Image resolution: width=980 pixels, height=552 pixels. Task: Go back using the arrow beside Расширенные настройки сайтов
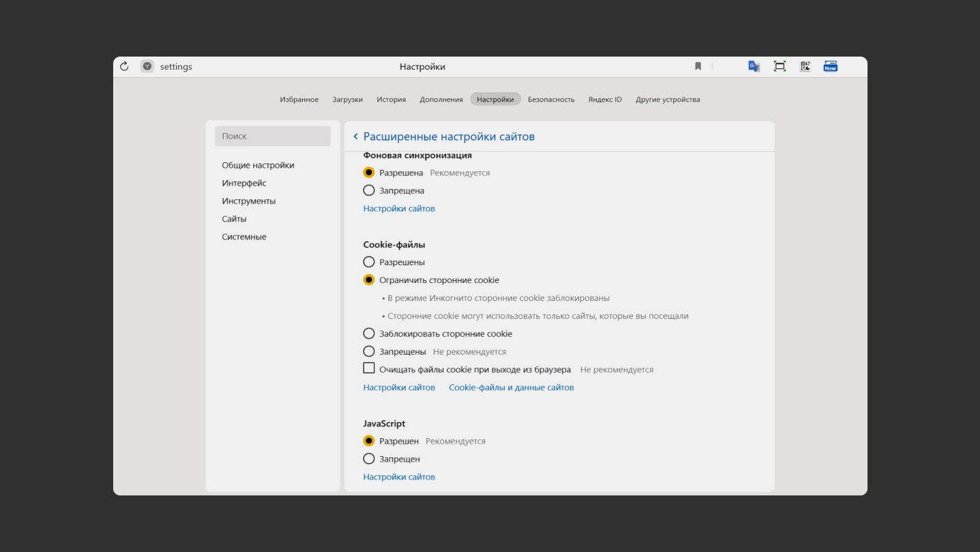coord(355,137)
